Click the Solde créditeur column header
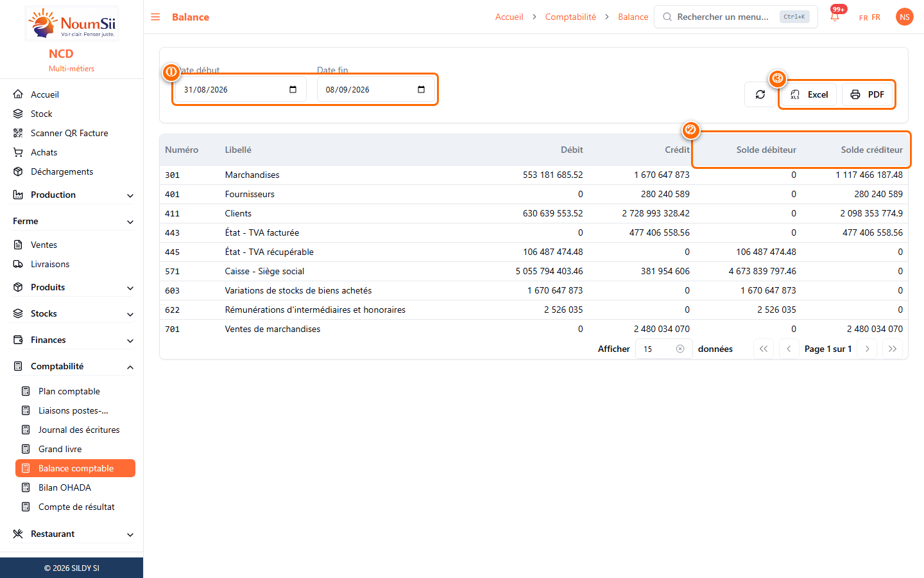Image resolution: width=924 pixels, height=578 pixels. (x=871, y=150)
